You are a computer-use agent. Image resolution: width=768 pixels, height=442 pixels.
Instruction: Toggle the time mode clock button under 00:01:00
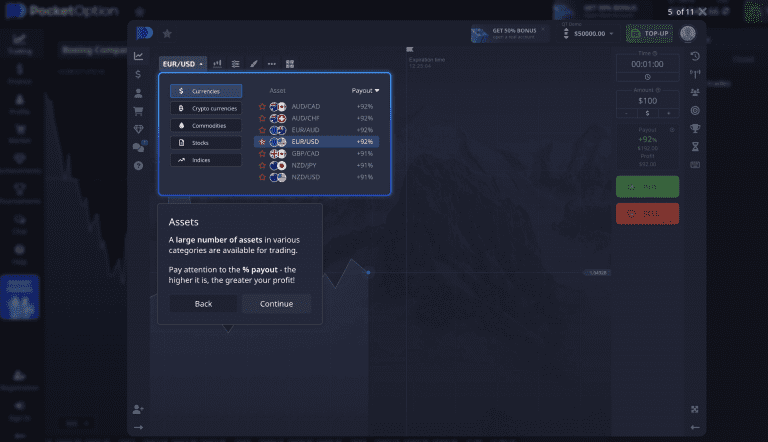coord(648,77)
